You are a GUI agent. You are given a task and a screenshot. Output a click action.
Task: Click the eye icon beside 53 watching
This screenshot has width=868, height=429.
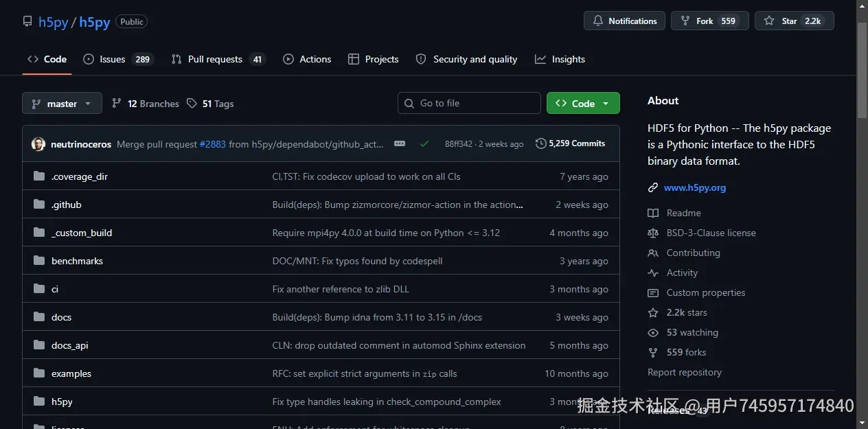pyautogui.click(x=653, y=332)
